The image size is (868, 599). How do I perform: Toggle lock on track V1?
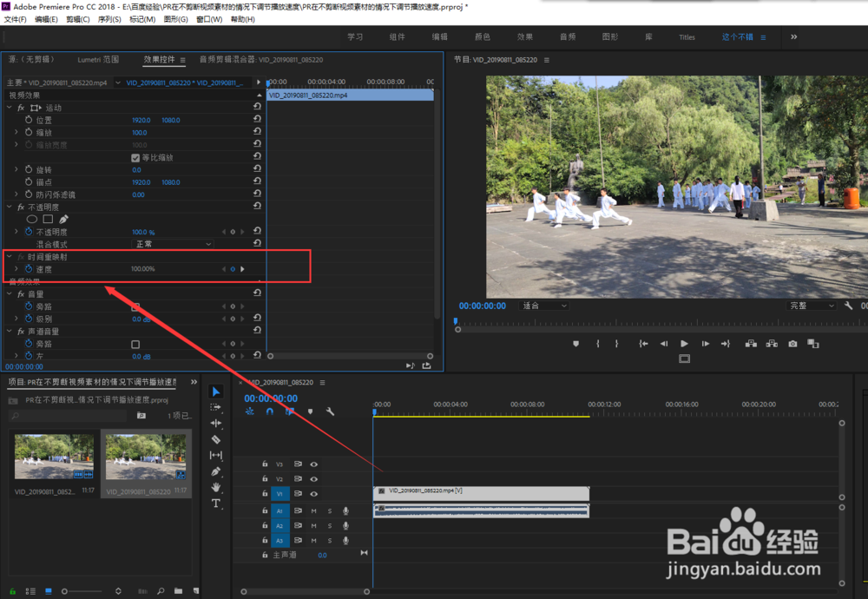(265, 493)
